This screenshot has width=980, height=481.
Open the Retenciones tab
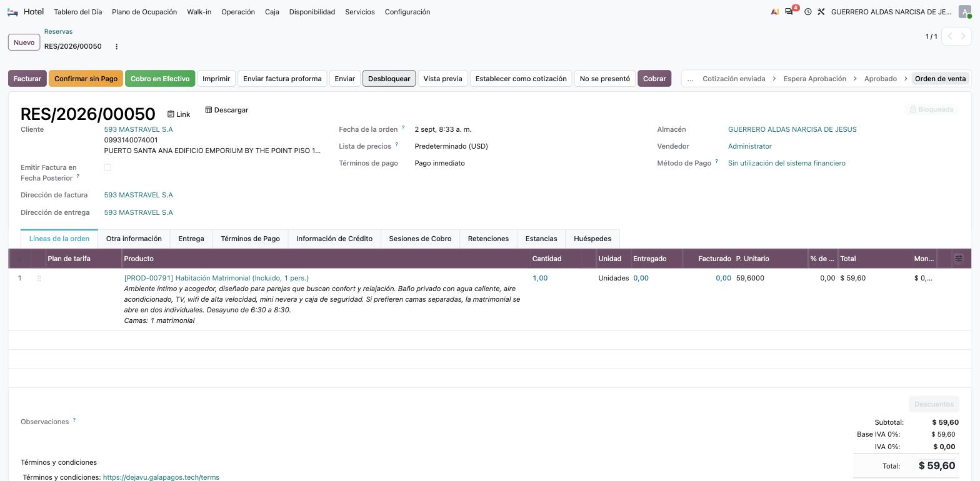tap(488, 239)
